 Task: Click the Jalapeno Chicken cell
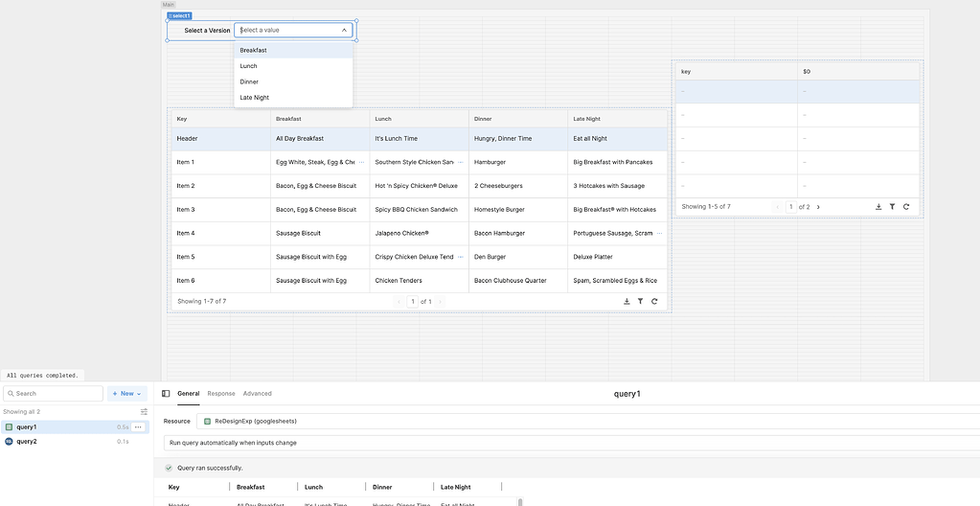420,233
